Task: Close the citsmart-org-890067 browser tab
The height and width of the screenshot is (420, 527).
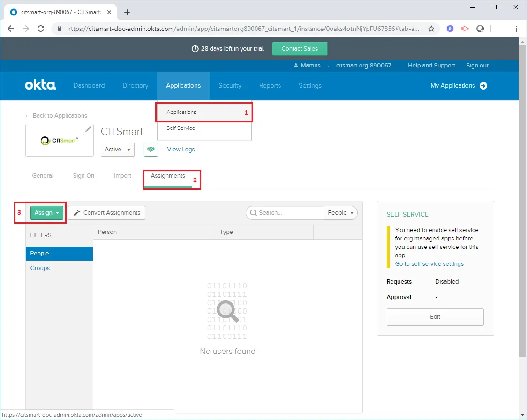Action: pyautogui.click(x=109, y=12)
